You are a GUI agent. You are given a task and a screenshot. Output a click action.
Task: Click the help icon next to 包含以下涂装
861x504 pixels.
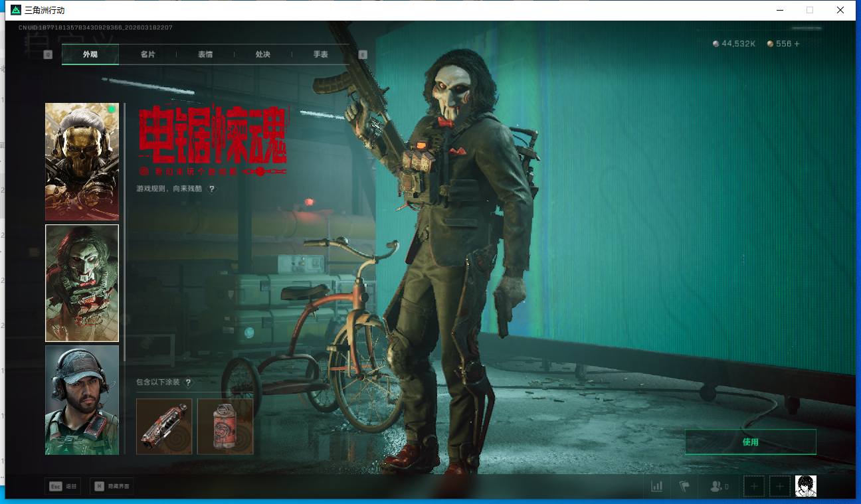tap(188, 382)
